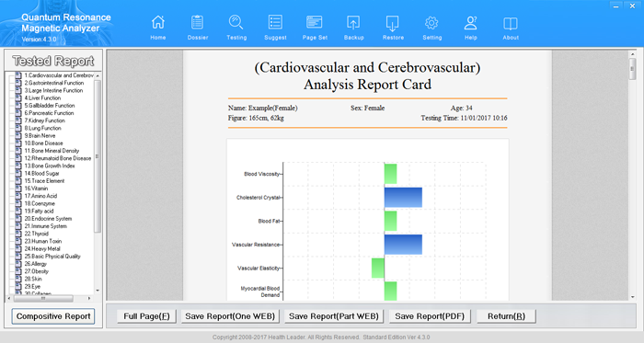Open the Kidney Function report entry

click(x=44, y=120)
